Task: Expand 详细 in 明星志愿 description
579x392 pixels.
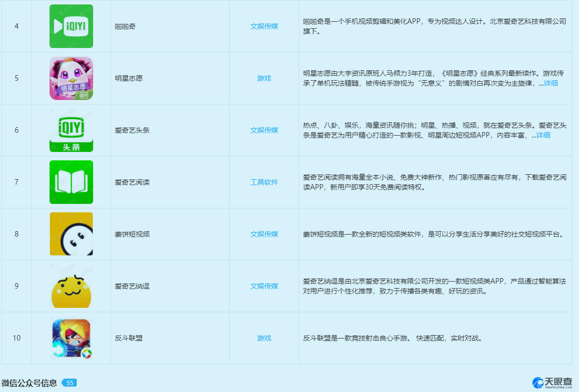Action: [551, 83]
